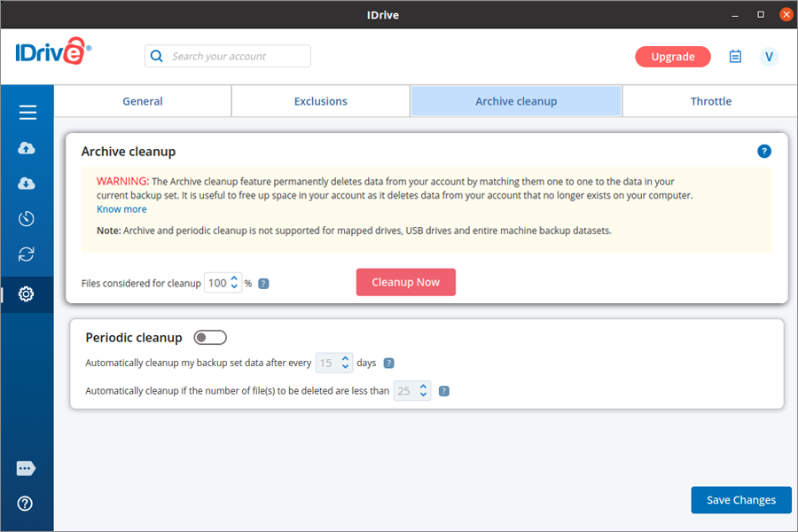Open the Backup cloud upload icon
The height and width of the screenshot is (532, 798).
pos(27,148)
